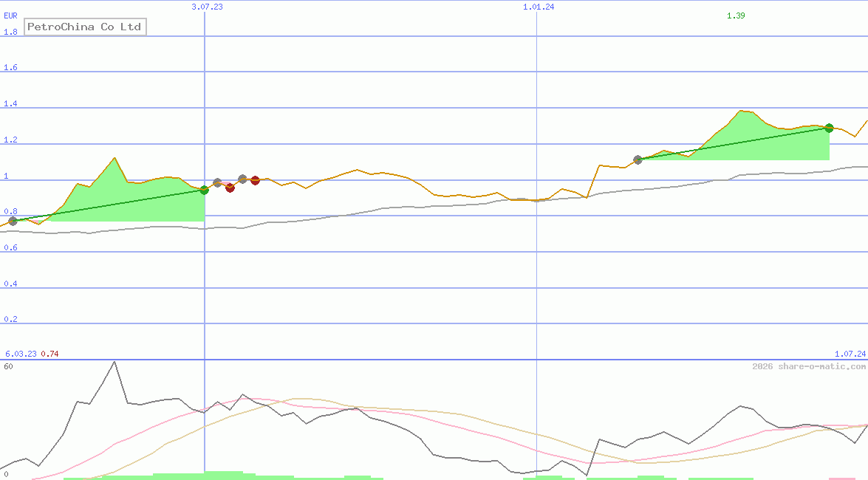Click the PetroChina Co Ltd title label

point(84,27)
